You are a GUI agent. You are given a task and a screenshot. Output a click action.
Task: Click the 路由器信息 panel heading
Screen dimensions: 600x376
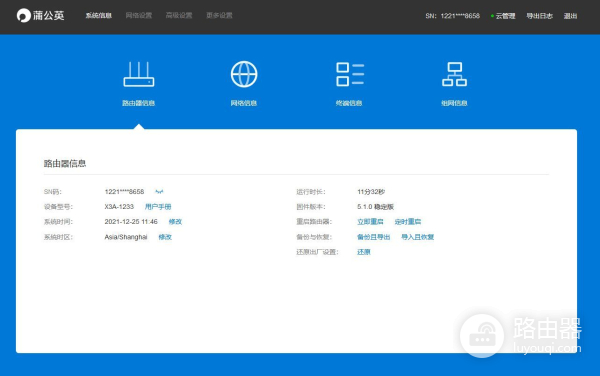(x=65, y=163)
